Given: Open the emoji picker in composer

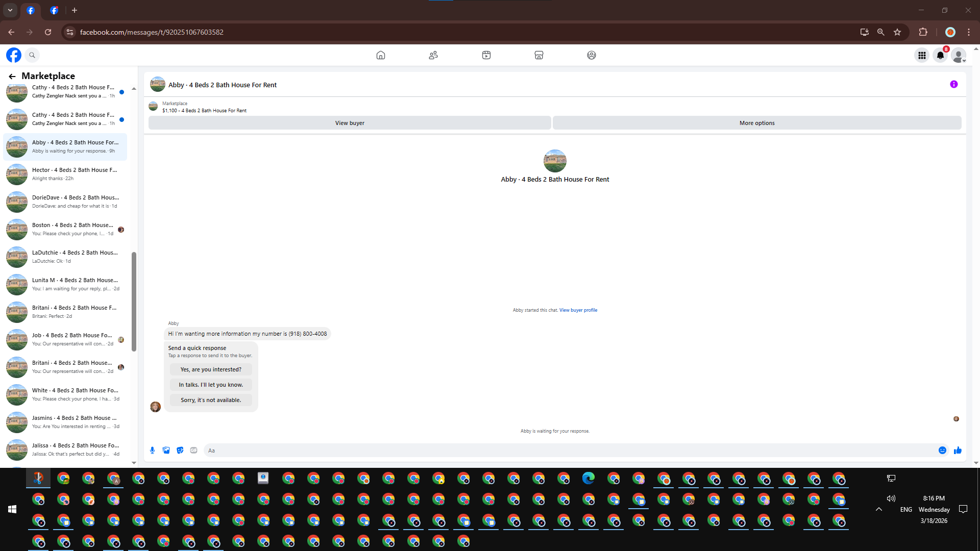Looking at the screenshot, I should tap(942, 450).
